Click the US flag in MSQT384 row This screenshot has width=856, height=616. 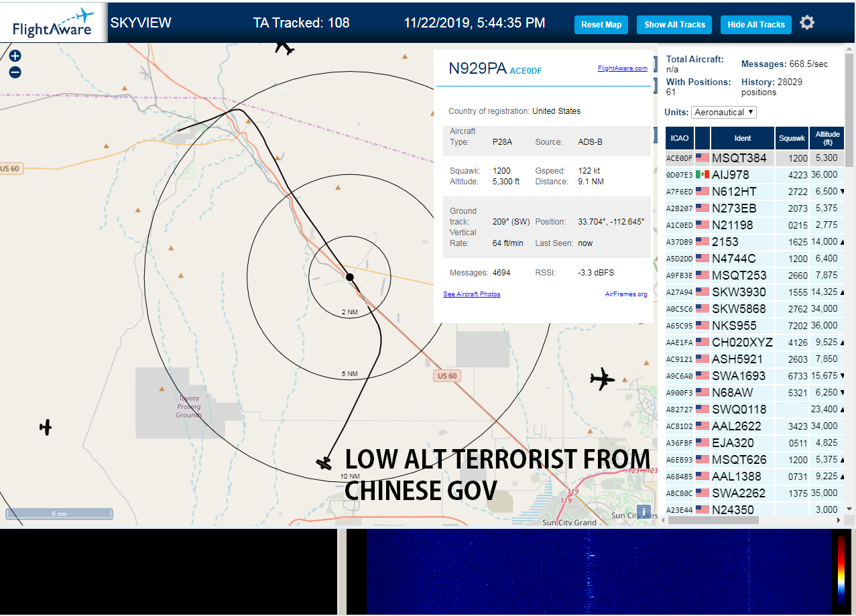tap(702, 158)
